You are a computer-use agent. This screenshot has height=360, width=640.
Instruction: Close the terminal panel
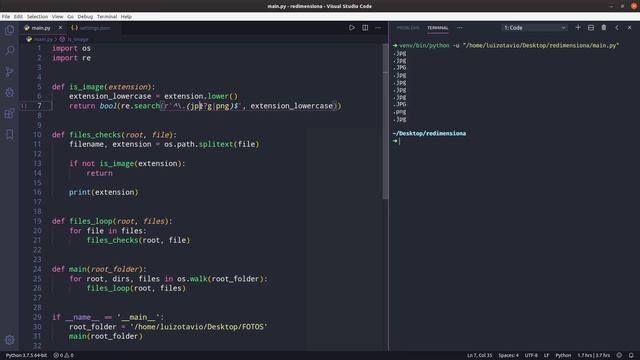tap(629, 28)
